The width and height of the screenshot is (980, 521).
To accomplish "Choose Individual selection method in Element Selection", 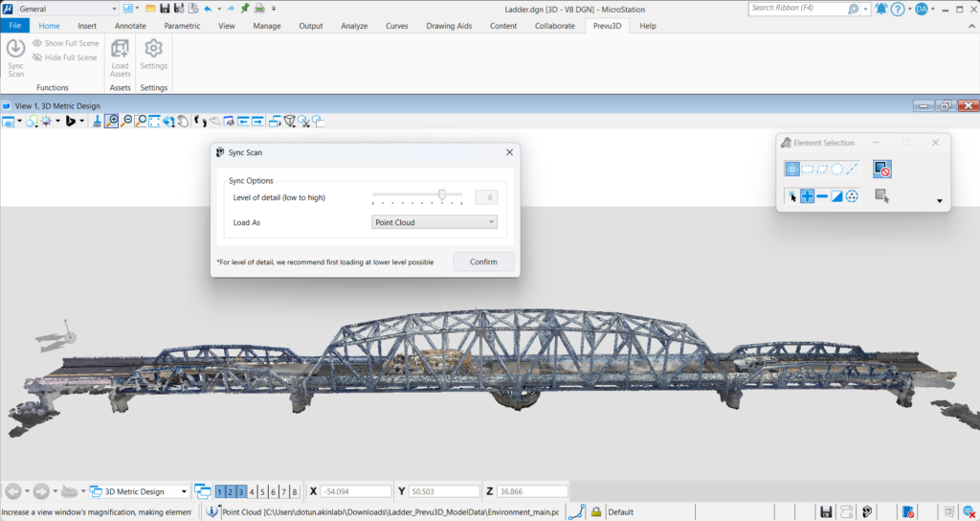I will coord(791,169).
